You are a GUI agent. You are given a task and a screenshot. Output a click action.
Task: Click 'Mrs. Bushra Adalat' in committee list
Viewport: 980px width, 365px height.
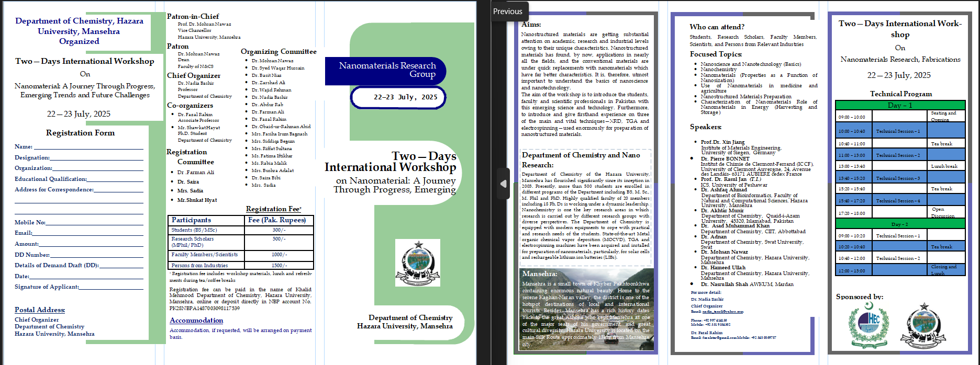pyautogui.click(x=272, y=170)
